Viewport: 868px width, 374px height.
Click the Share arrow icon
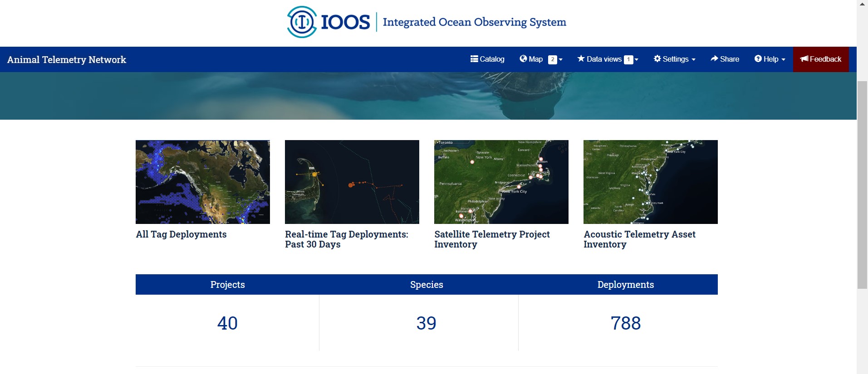tap(714, 59)
